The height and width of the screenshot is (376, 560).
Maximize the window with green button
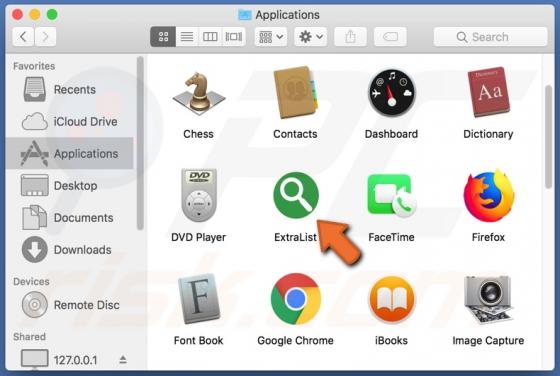52,14
